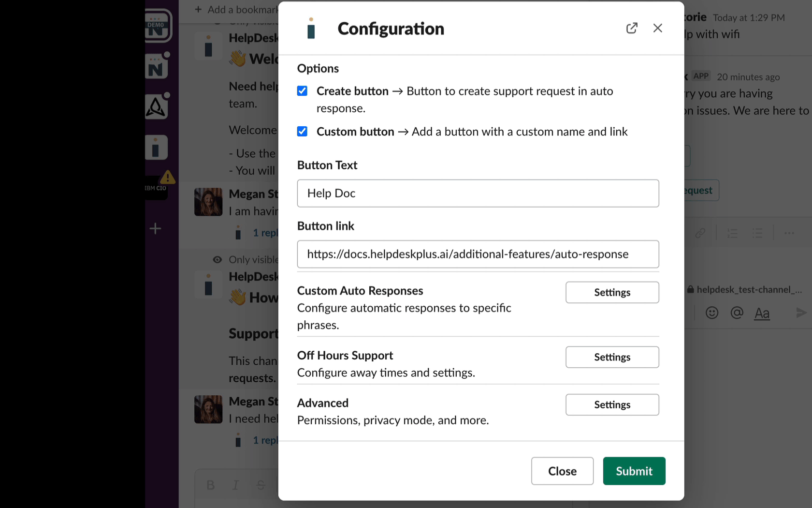
Task: Select the IBM CIO workspace with warning
Action: (157, 187)
